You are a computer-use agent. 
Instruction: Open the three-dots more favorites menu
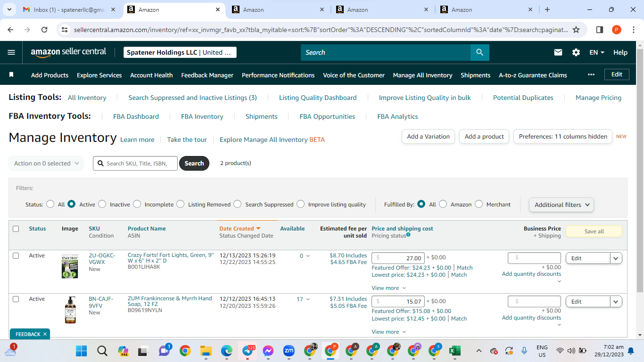[x=591, y=74]
